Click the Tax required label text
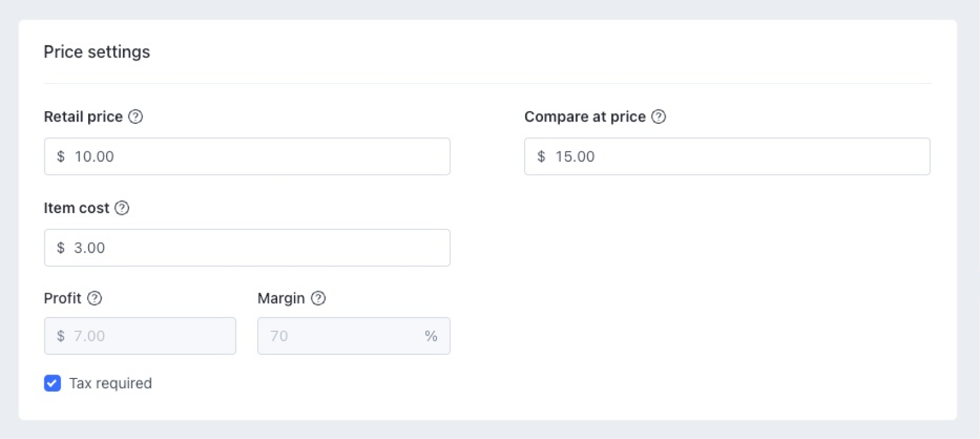This screenshot has height=439, width=980. click(111, 383)
